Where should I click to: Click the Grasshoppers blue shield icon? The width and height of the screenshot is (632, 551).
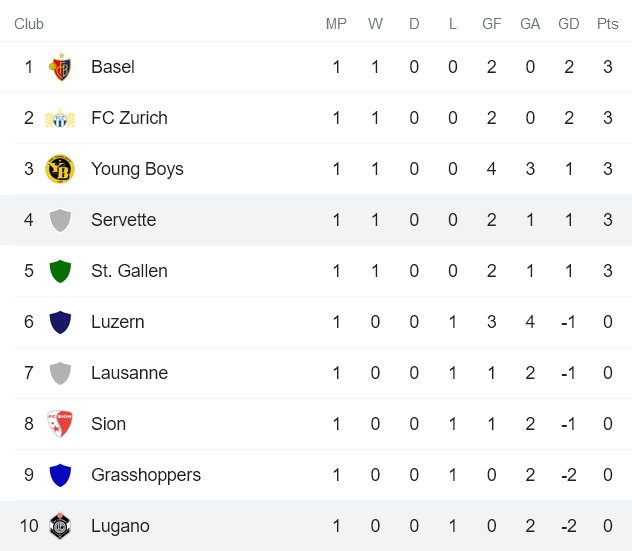pyautogui.click(x=60, y=475)
